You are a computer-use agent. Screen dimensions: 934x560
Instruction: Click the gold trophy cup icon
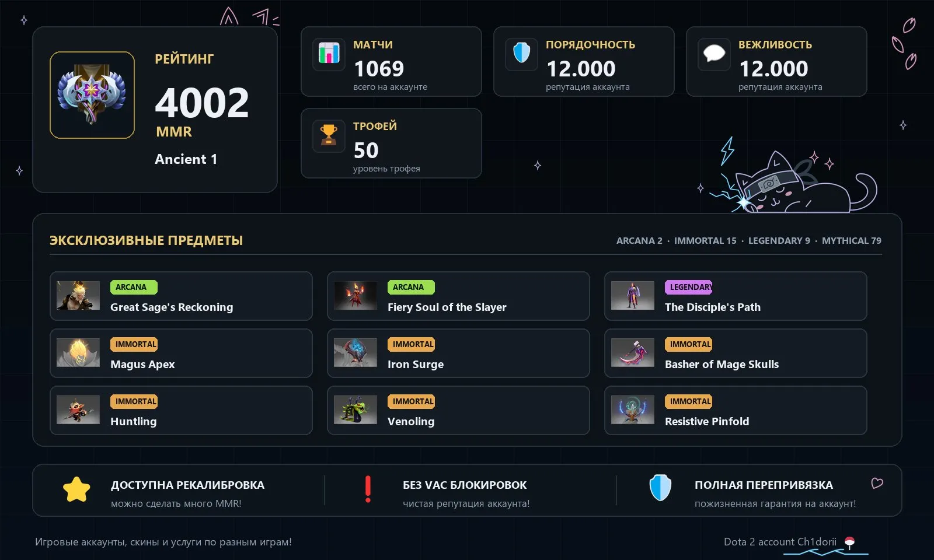[x=329, y=136]
